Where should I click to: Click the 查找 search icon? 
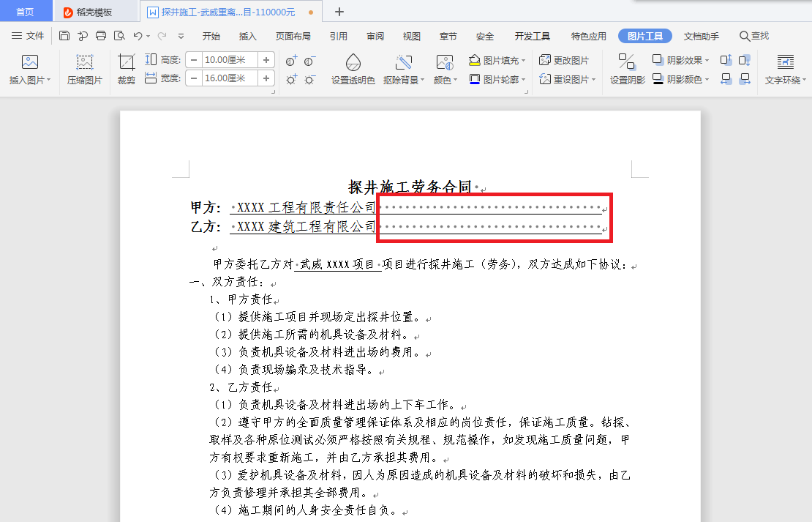744,36
